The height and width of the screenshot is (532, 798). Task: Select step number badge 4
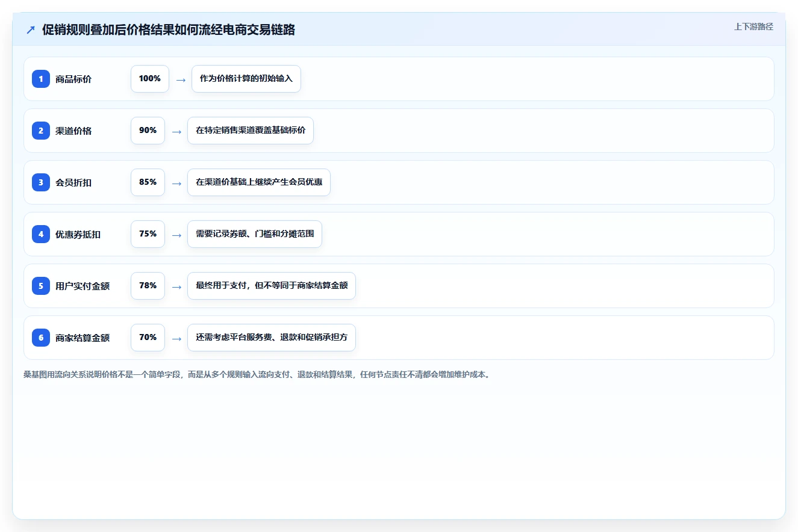tap(41, 234)
